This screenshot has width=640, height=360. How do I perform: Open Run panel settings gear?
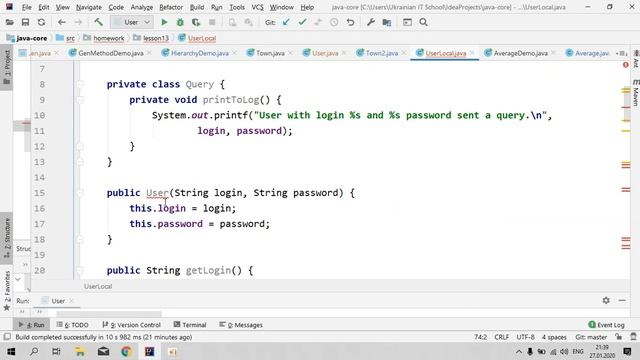point(606,300)
